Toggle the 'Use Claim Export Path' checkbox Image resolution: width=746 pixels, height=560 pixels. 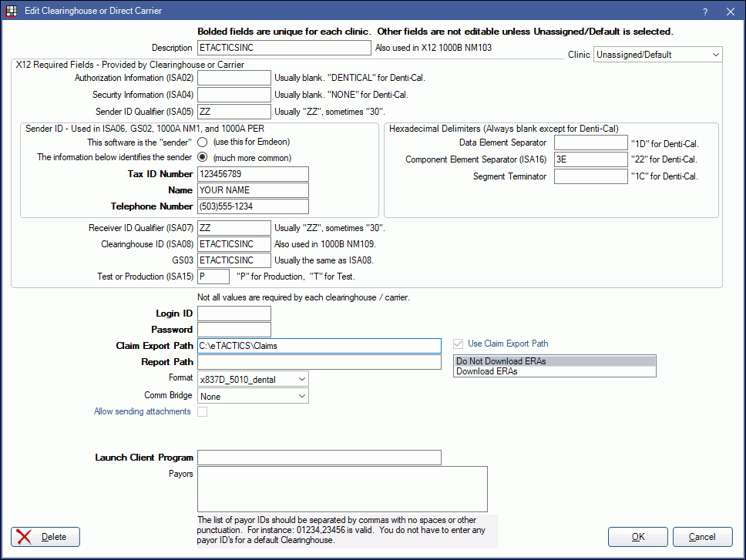coord(457,344)
